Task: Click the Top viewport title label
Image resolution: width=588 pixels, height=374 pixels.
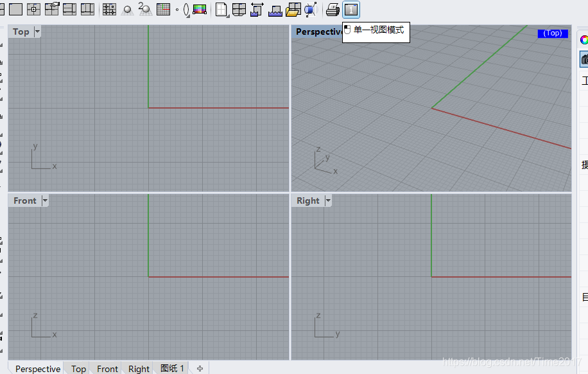Action: [x=21, y=31]
